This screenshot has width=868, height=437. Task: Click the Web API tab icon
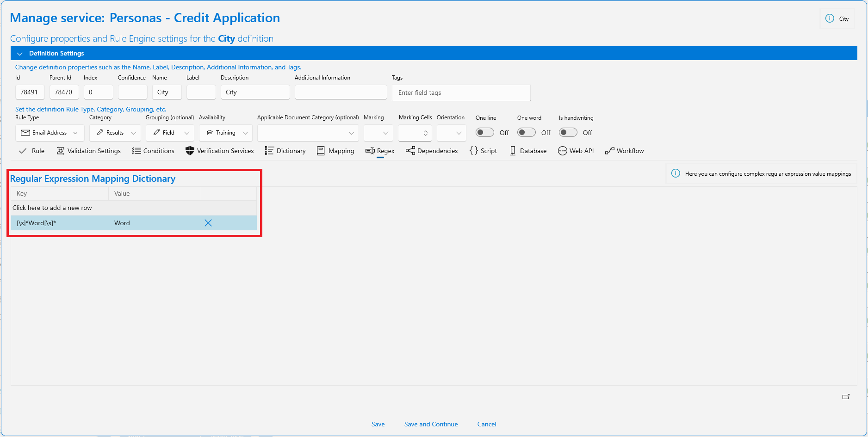(563, 151)
